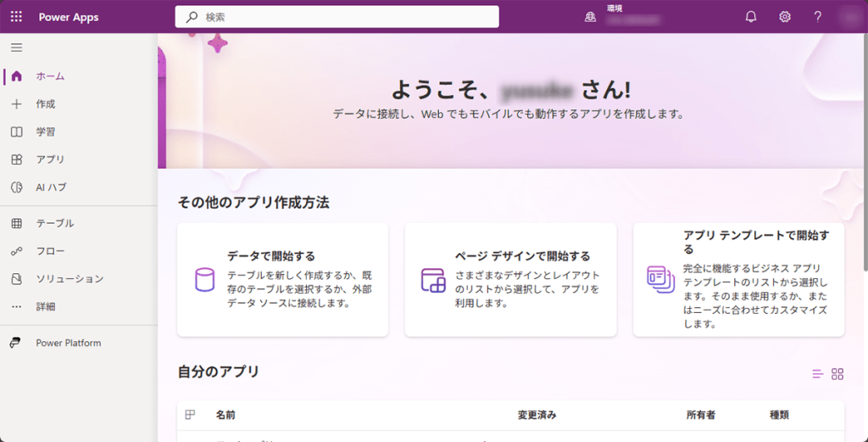Collapse the left navigation hamburger menu

click(x=17, y=48)
